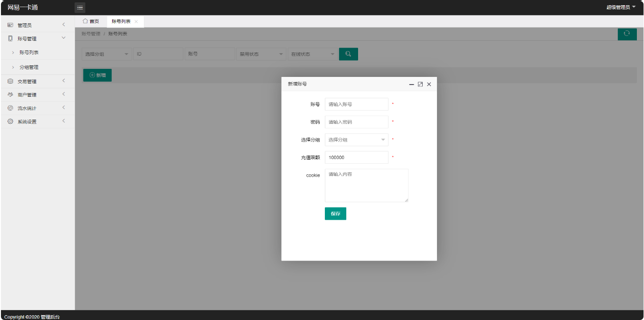Expand the 管理员 sidebar menu
644x320 pixels.
[37, 25]
